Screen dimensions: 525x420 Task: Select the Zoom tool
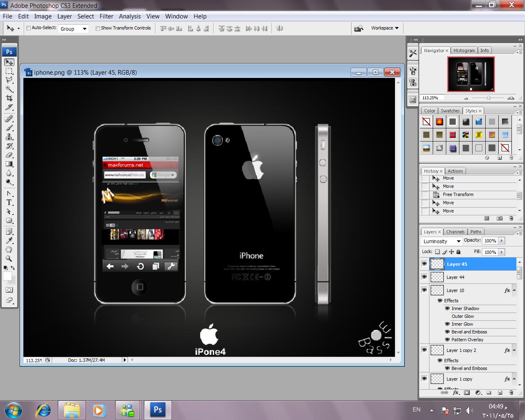(9, 259)
